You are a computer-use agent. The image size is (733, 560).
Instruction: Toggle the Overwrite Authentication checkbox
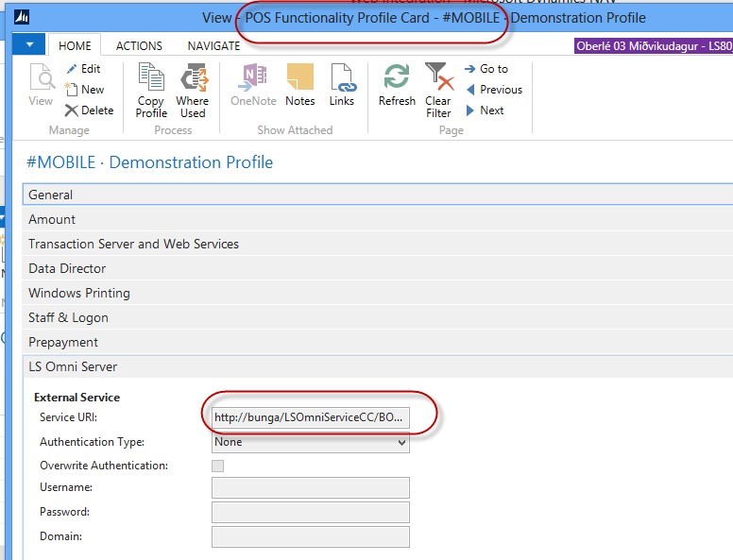(218, 466)
